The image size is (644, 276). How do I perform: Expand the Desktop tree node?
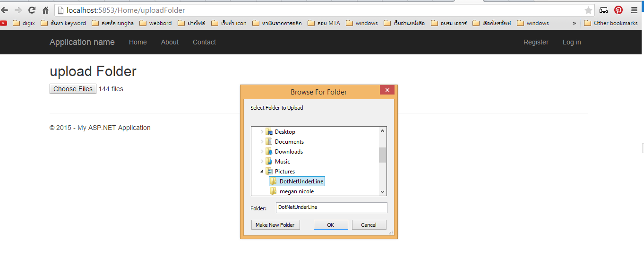coord(262,131)
